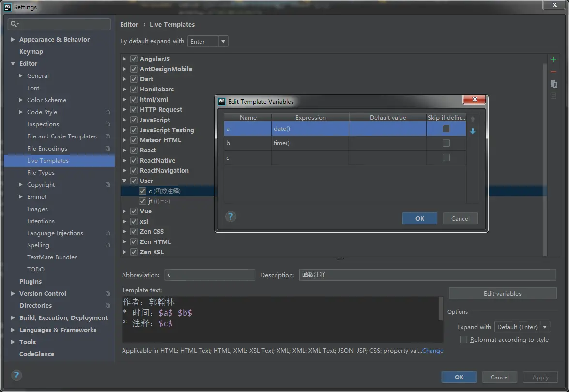Click the green plus add template icon
This screenshot has width=569, height=392.
pyautogui.click(x=554, y=60)
